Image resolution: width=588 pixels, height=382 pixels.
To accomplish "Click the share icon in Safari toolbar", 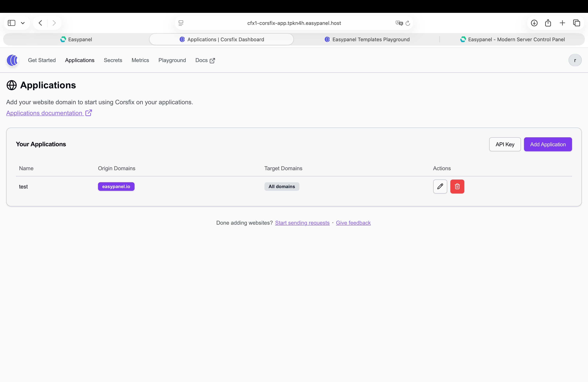I will tap(548, 23).
